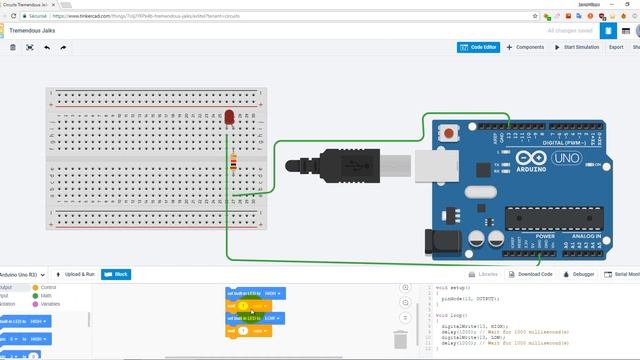The width and height of the screenshot is (640, 360).
Task: Click Upload & Run
Action: pyautogui.click(x=75, y=274)
